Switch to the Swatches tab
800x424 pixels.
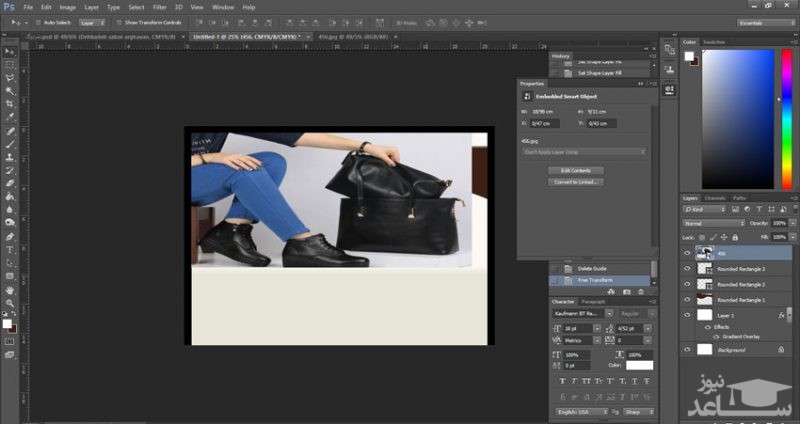tap(714, 42)
